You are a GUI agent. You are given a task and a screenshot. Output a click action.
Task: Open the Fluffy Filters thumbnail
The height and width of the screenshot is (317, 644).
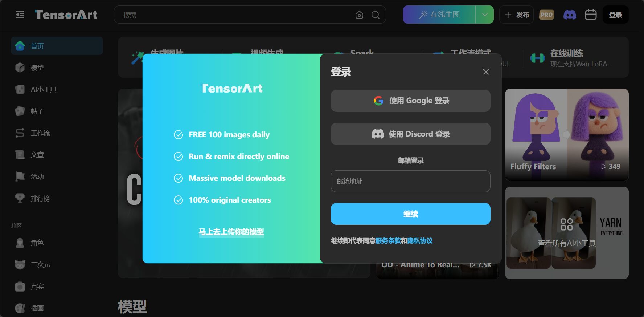tap(567, 135)
